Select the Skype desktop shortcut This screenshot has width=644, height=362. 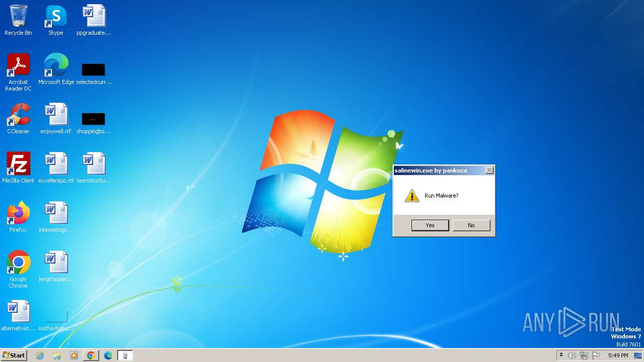click(56, 21)
